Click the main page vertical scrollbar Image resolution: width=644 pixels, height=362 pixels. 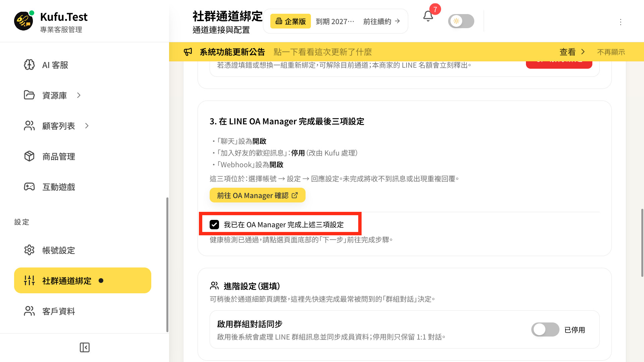[642, 243]
